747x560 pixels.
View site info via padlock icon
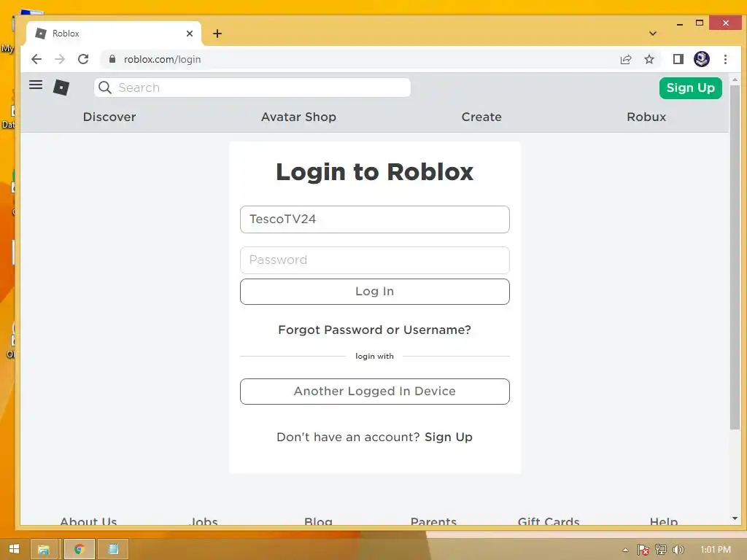tap(112, 59)
